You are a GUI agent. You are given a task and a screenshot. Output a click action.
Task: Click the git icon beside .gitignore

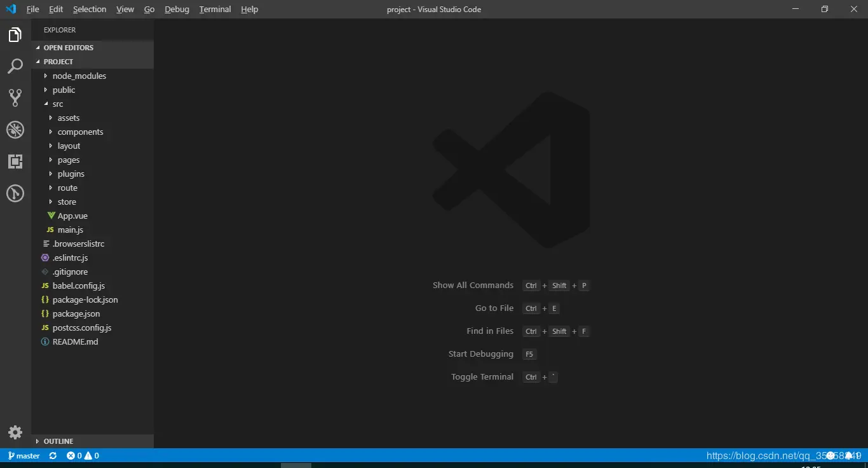45,272
